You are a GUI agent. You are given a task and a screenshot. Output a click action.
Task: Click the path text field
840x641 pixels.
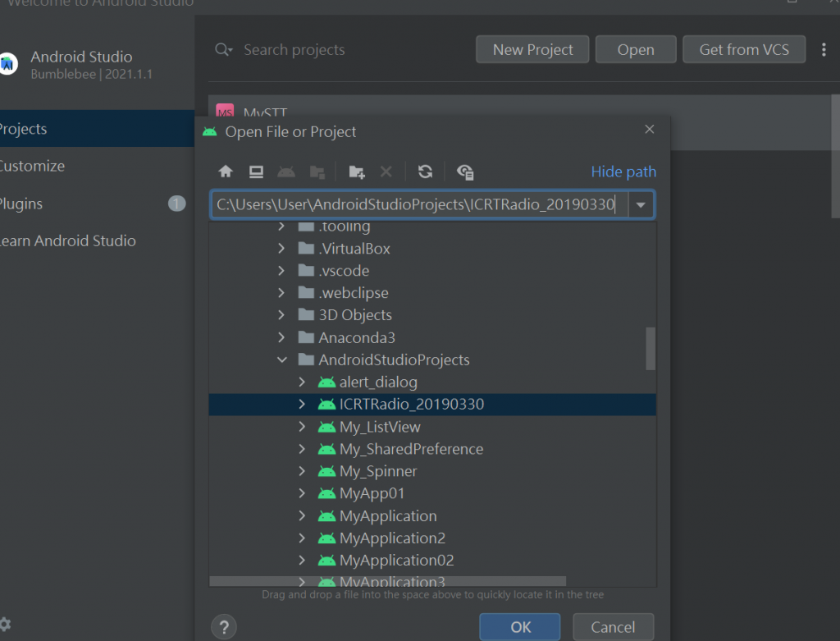click(x=419, y=204)
